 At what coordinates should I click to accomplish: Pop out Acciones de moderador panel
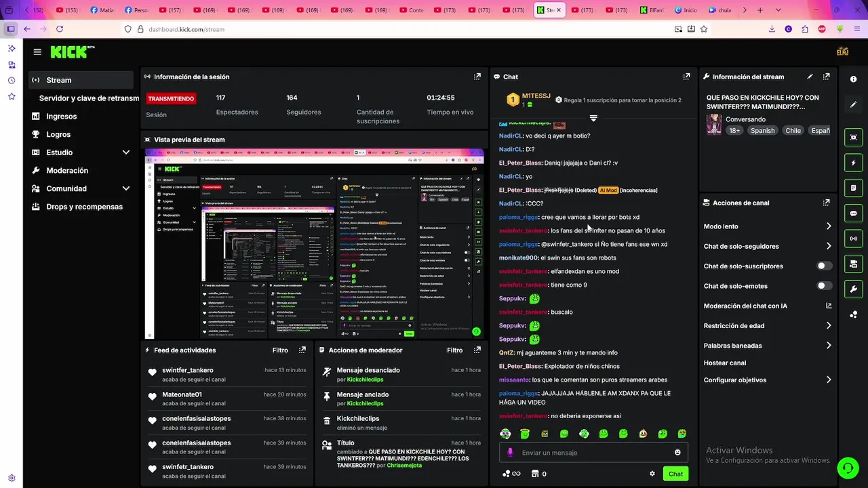[477, 350]
